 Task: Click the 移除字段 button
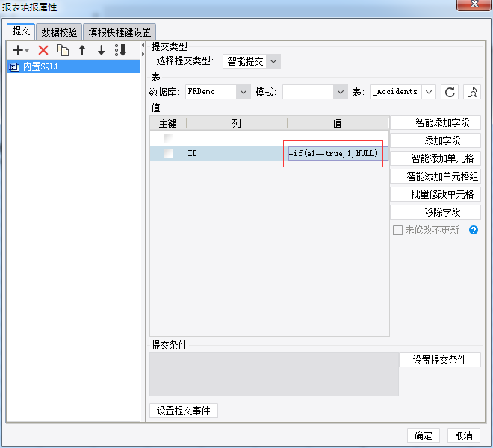tap(435, 212)
